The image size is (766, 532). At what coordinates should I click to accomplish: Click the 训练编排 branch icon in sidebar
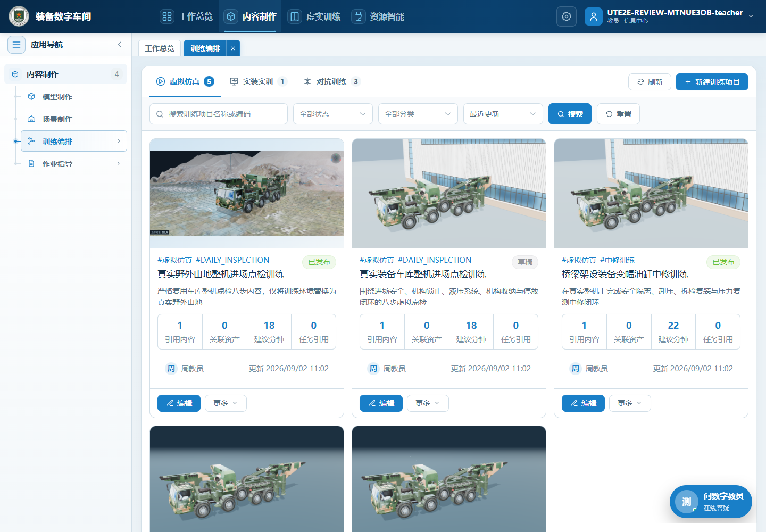click(31, 142)
